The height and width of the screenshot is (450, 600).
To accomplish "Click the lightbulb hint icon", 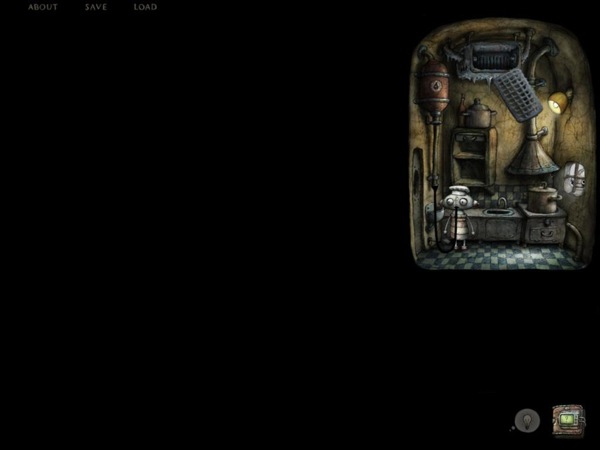I will (x=527, y=420).
